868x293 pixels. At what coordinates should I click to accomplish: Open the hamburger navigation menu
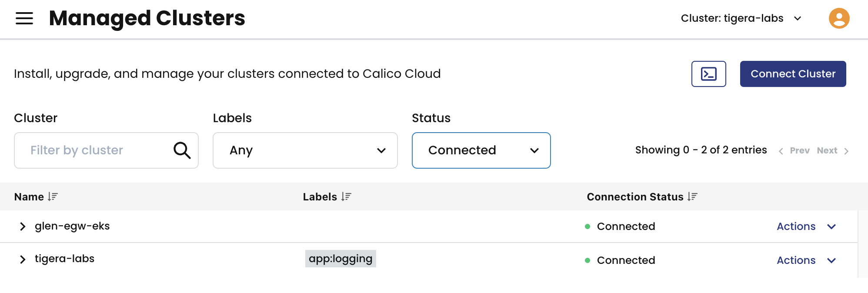[24, 18]
